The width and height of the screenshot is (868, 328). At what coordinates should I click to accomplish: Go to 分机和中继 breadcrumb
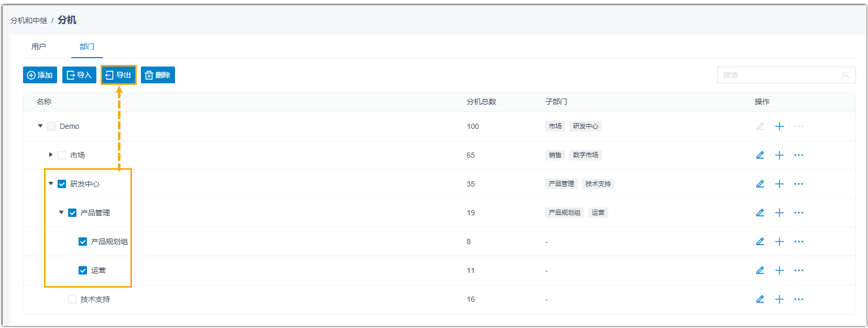pyautogui.click(x=29, y=20)
